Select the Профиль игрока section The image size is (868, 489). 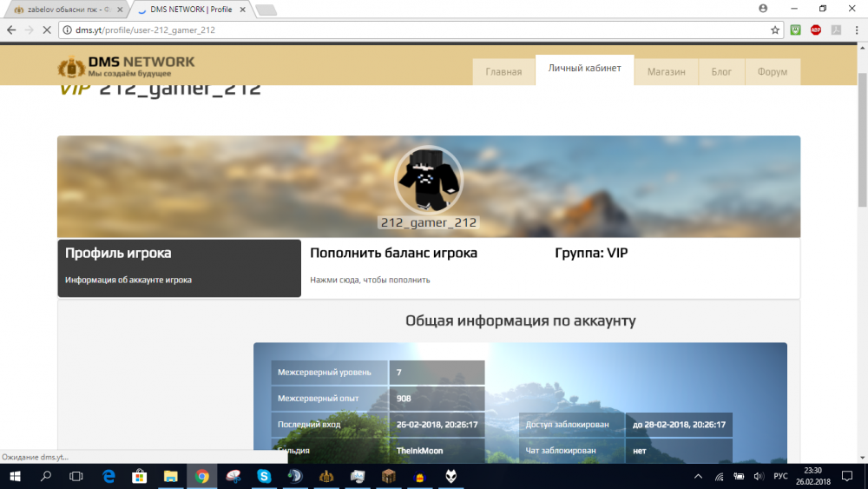pos(180,268)
